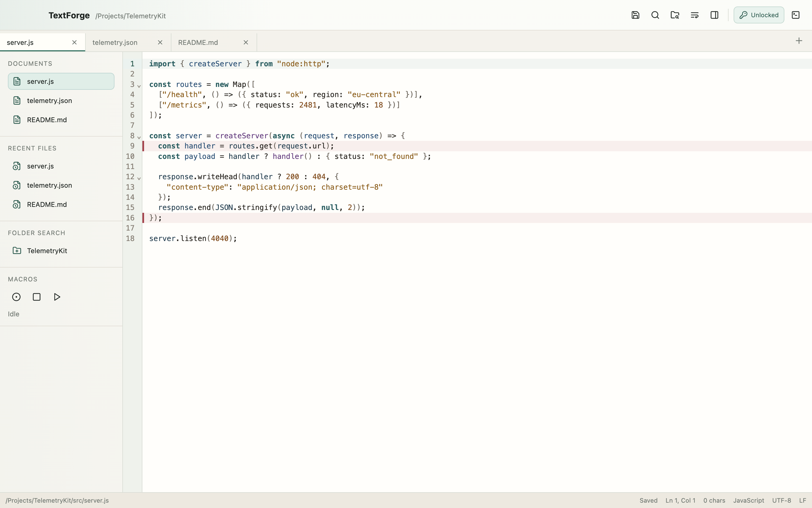This screenshot has width=812, height=508.
Task: Click the red change marker on line 16
Action: pyautogui.click(x=143, y=218)
